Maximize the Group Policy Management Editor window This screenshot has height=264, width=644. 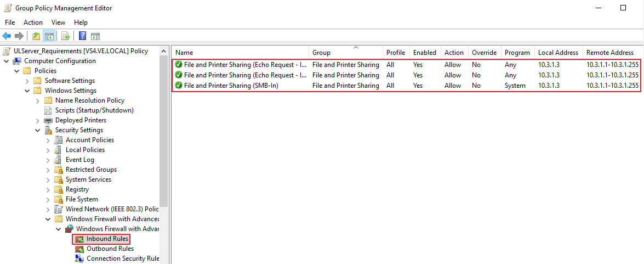pos(623,8)
